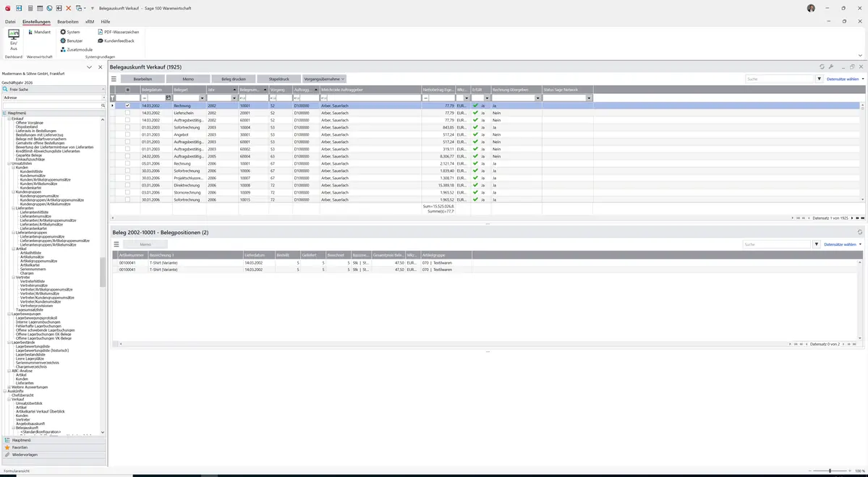Image resolution: width=868 pixels, height=477 pixels.
Task: Open the PDF-Wasserzeichen setting
Action: (x=118, y=32)
